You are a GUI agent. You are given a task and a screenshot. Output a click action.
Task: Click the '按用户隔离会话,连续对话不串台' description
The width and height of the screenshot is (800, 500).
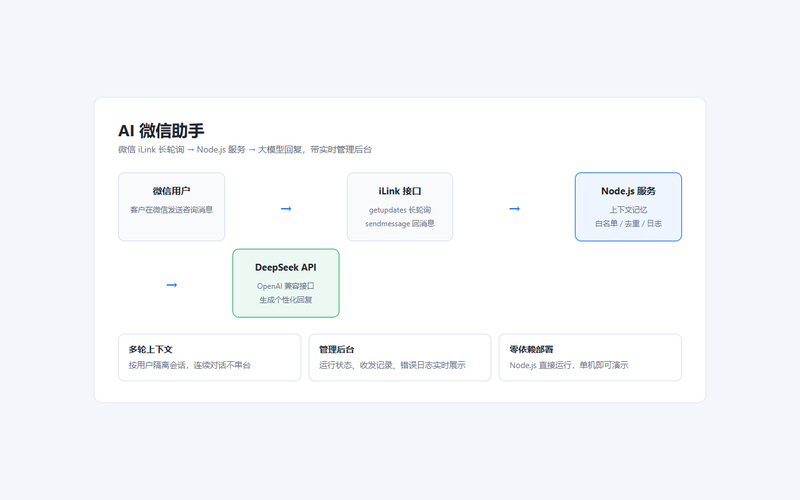[190, 365]
